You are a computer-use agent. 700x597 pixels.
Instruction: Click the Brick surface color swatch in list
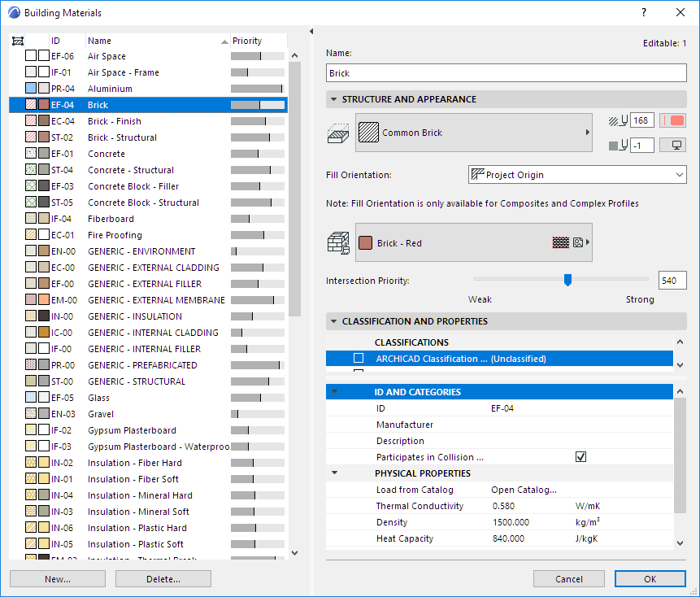44,104
